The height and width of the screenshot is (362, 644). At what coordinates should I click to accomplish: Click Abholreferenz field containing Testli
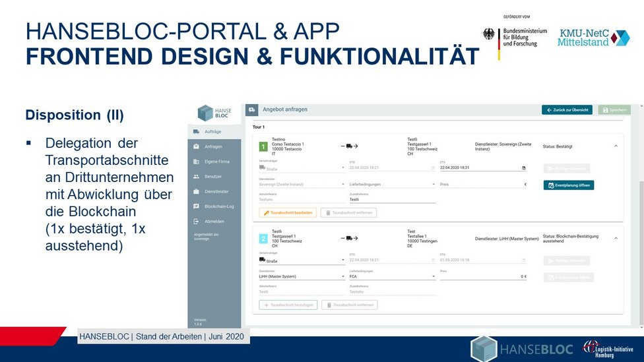[302, 292]
